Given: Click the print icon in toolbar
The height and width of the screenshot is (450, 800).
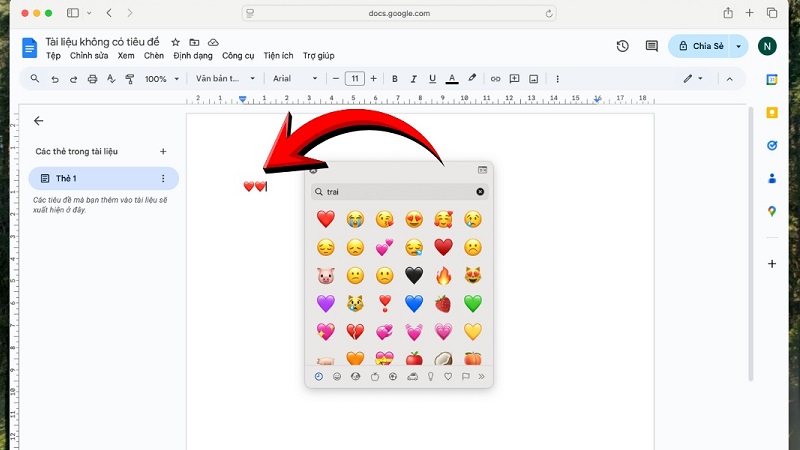Looking at the screenshot, I should (x=92, y=79).
